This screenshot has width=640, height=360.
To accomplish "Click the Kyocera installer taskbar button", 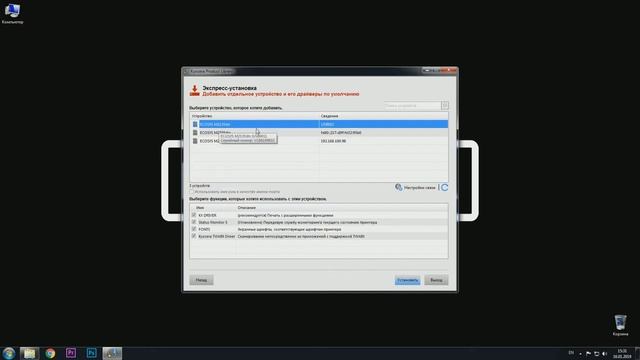I will click(112, 353).
